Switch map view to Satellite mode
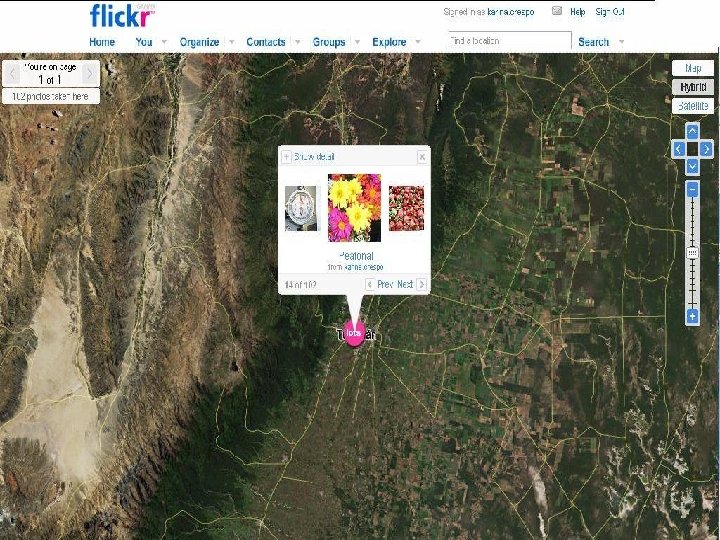This screenshot has width=720, height=540. pyautogui.click(x=693, y=106)
